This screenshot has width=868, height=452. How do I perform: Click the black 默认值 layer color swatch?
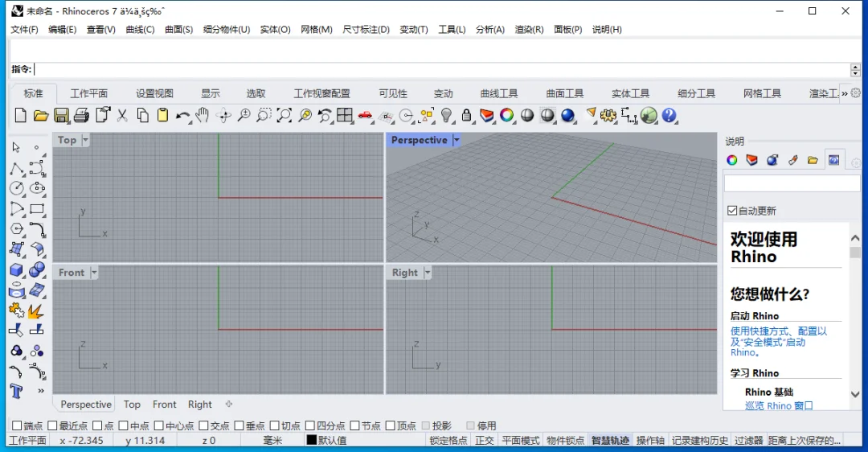click(312, 440)
